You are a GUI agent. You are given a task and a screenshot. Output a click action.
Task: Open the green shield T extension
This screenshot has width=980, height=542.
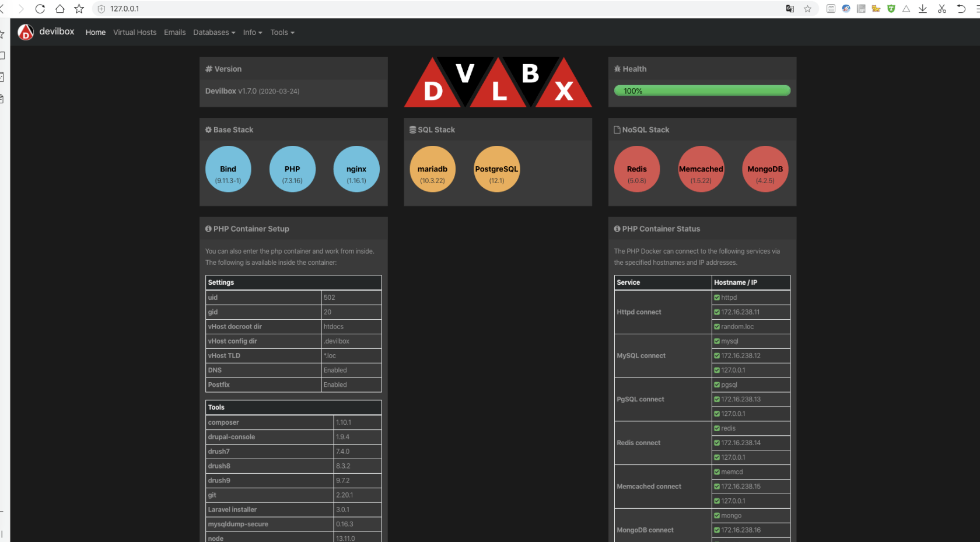pos(891,9)
